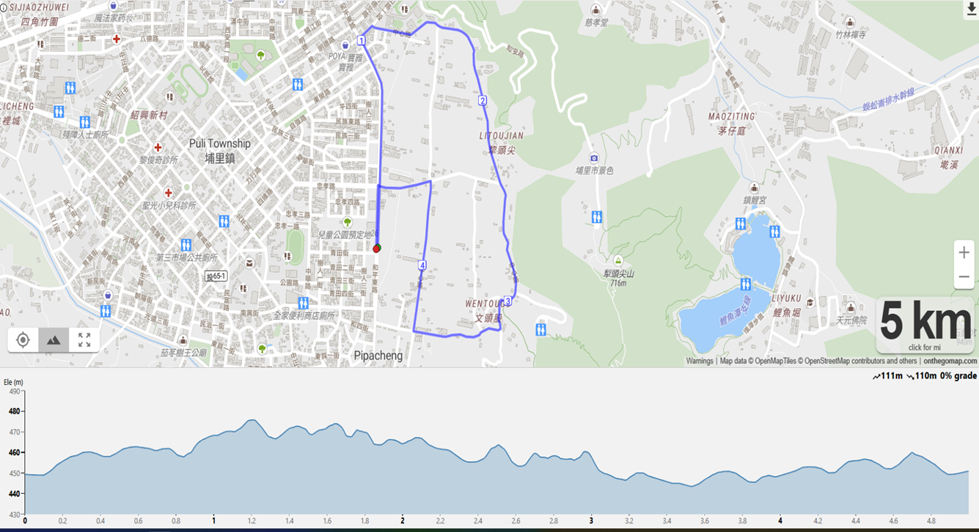Click the 梨頭尖山 716m peak icon
Viewport: 979px width, 532px height.
point(618,260)
